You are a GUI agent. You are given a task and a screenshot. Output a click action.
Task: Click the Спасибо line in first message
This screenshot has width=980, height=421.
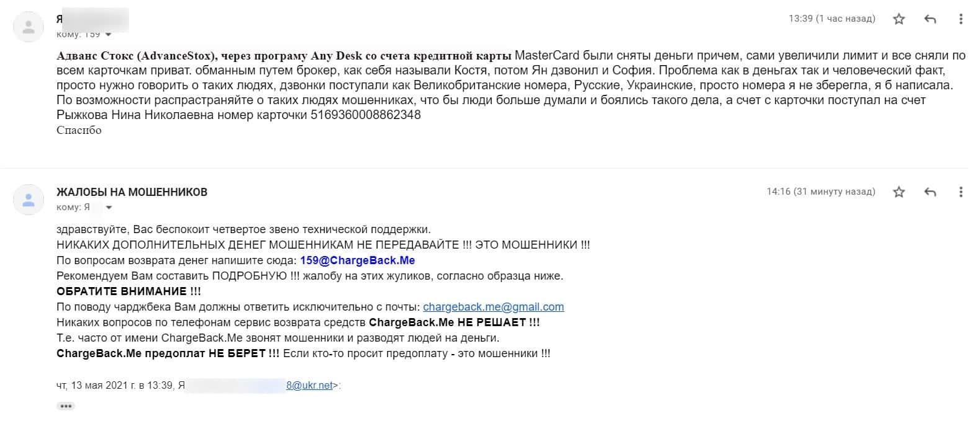pos(79,130)
